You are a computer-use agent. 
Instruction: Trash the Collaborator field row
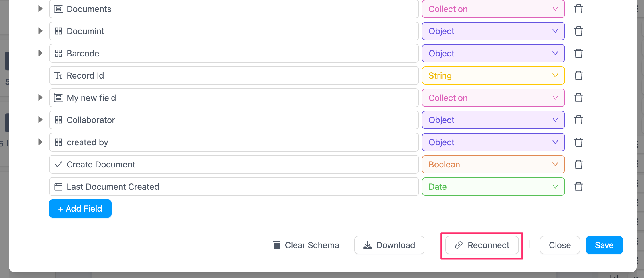[578, 120]
